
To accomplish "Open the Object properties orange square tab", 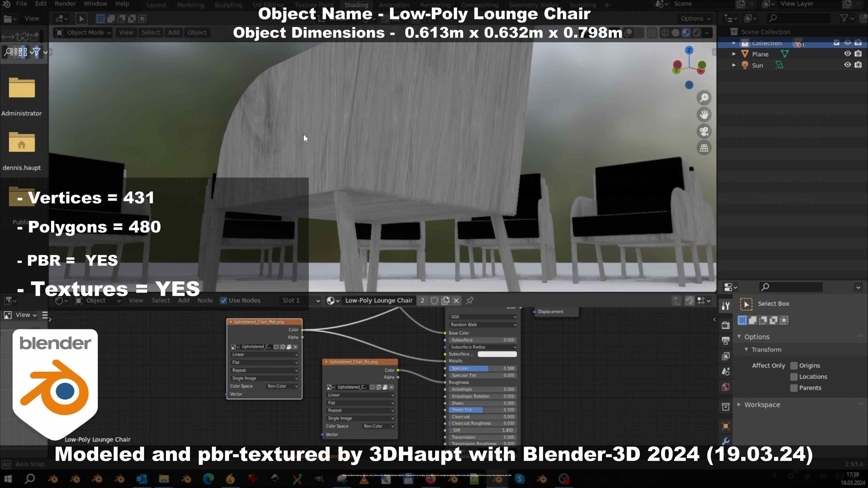I will 726,426.
